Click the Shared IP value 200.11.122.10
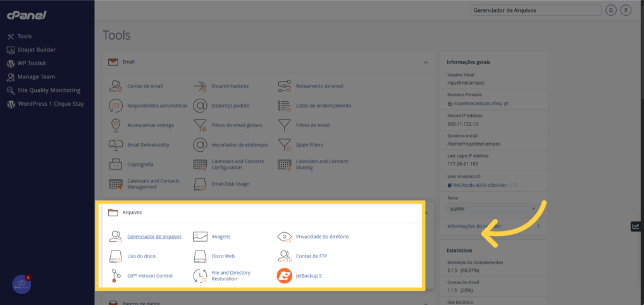Screen dimensions: 644x305 [x=464, y=124]
